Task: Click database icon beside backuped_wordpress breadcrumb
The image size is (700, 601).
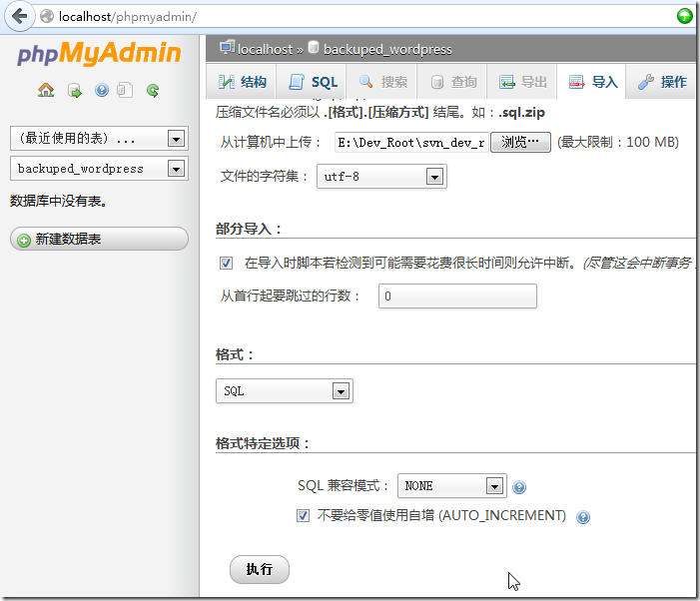Action: 314,47
